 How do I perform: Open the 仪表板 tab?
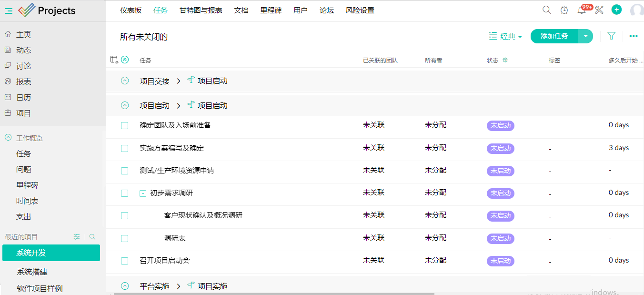pyautogui.click(x=131, y=10)
